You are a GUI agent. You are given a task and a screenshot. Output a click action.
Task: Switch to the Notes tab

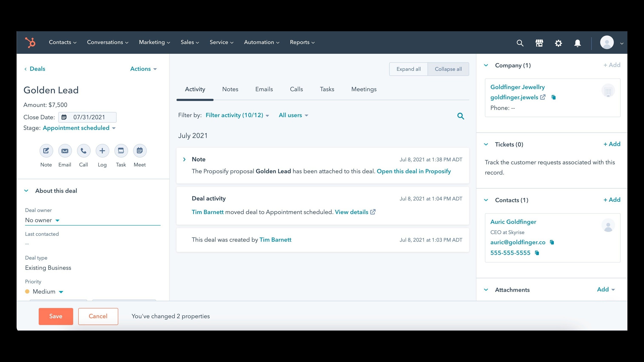point(230,89)
